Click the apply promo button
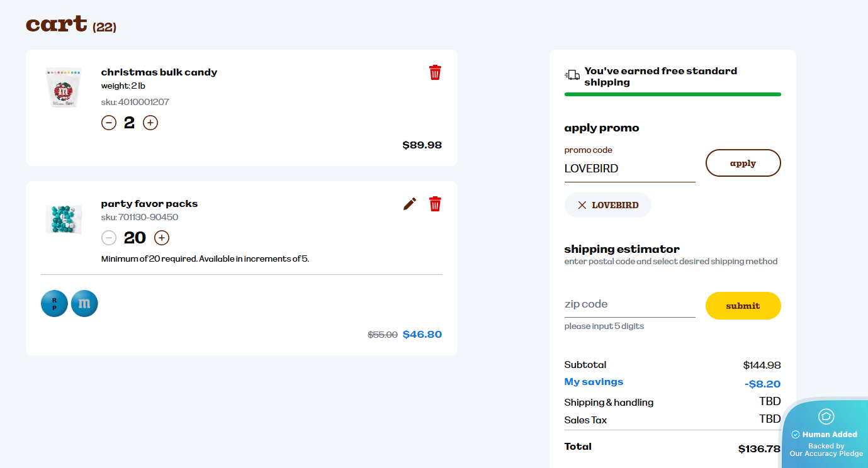Screen dimensions: 868x468 [x=743, y=163]
